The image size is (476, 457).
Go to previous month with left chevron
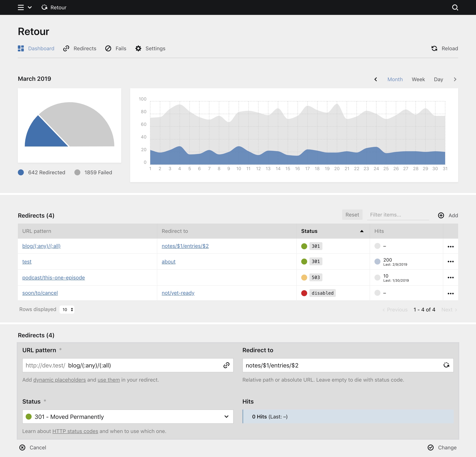(376, 79)
